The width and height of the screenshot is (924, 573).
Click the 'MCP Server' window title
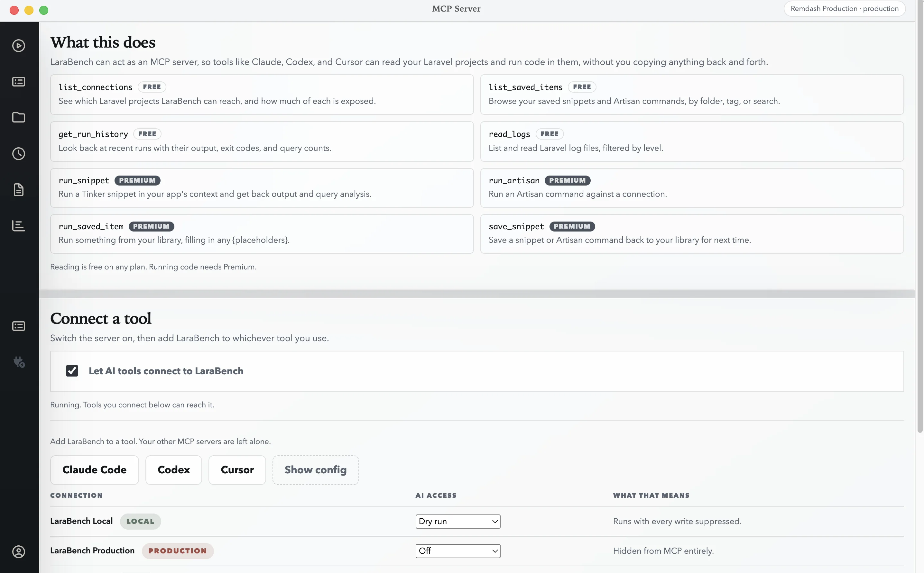tap(456, 9)
